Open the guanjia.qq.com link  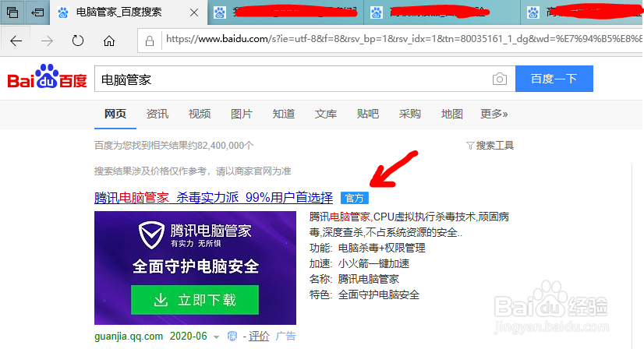[129, 337]
